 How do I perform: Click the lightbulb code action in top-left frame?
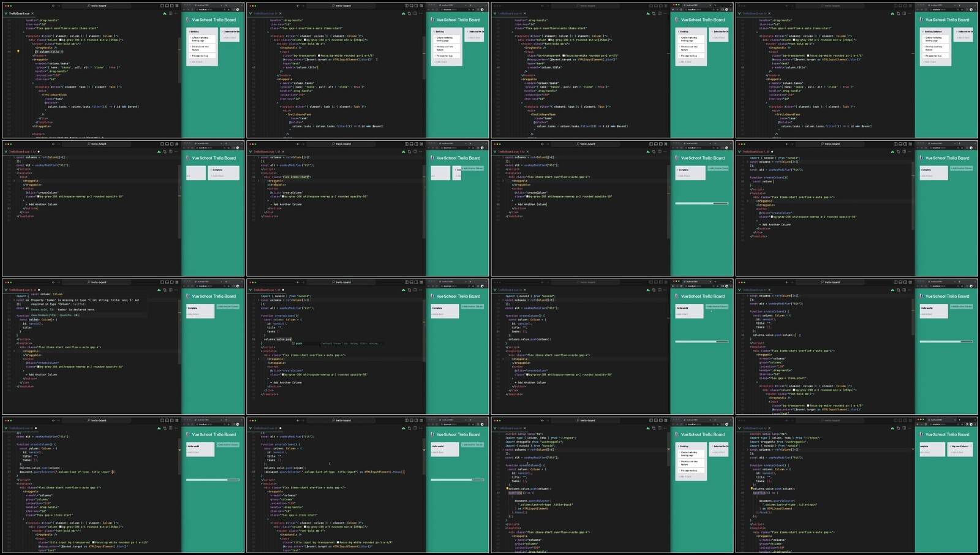click(x=18, y=51)
